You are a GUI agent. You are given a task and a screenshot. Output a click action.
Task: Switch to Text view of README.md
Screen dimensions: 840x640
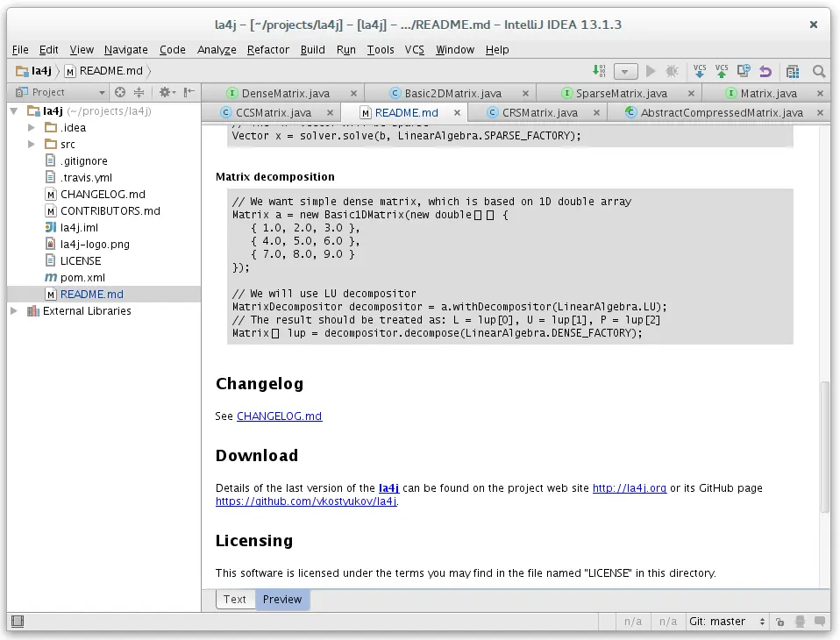click(x=234, y=599)
